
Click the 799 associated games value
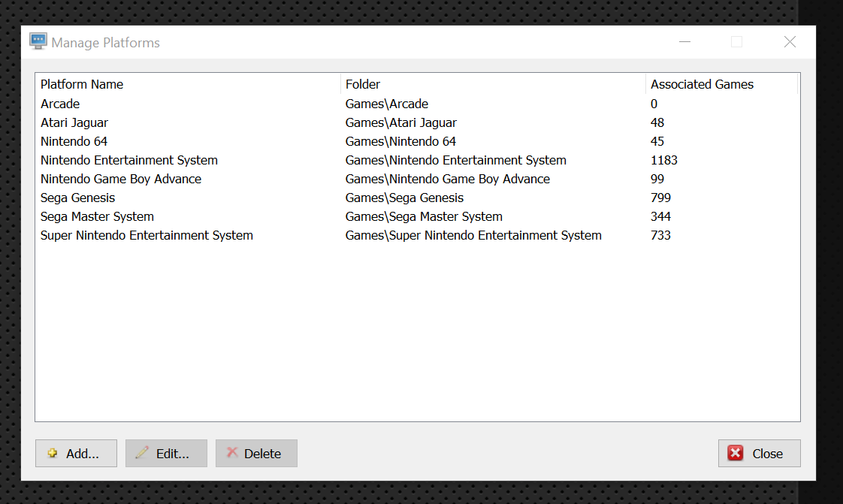[660, 198]
